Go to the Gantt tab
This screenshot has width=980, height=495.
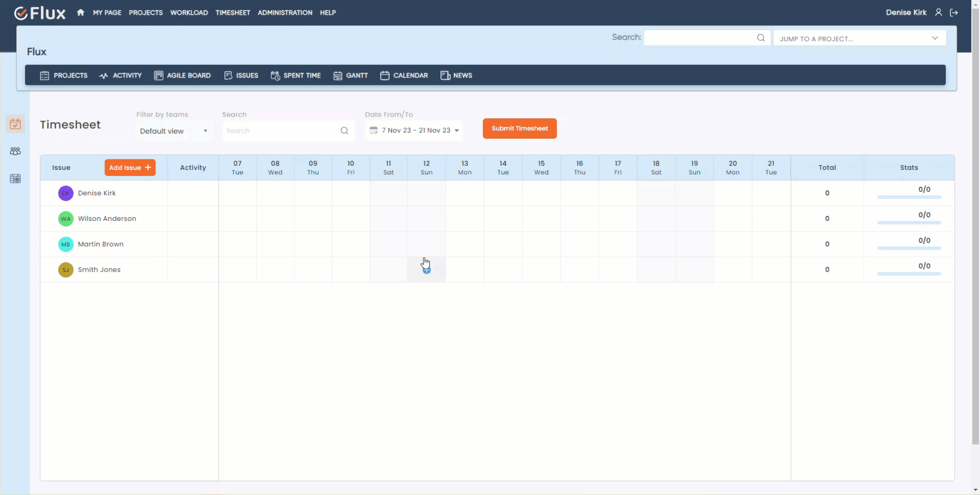pyautogui.click(x=351, y=76)
